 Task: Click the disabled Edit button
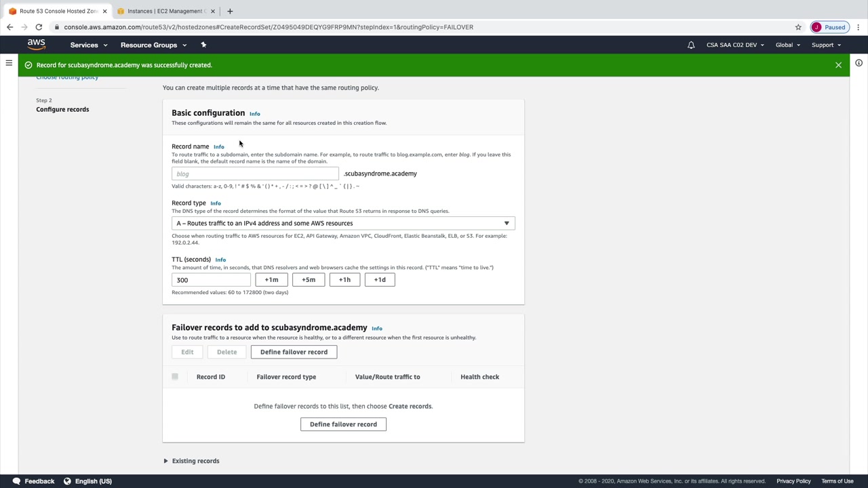coord(187,352)
